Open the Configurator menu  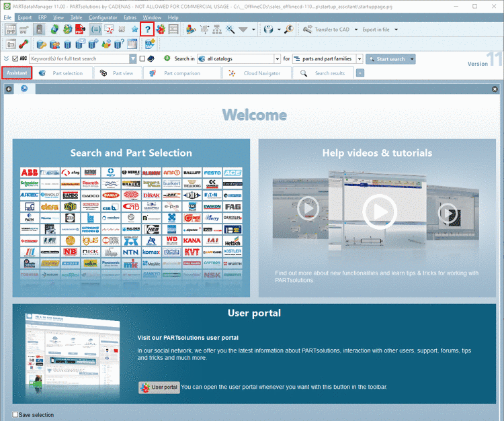103,17
